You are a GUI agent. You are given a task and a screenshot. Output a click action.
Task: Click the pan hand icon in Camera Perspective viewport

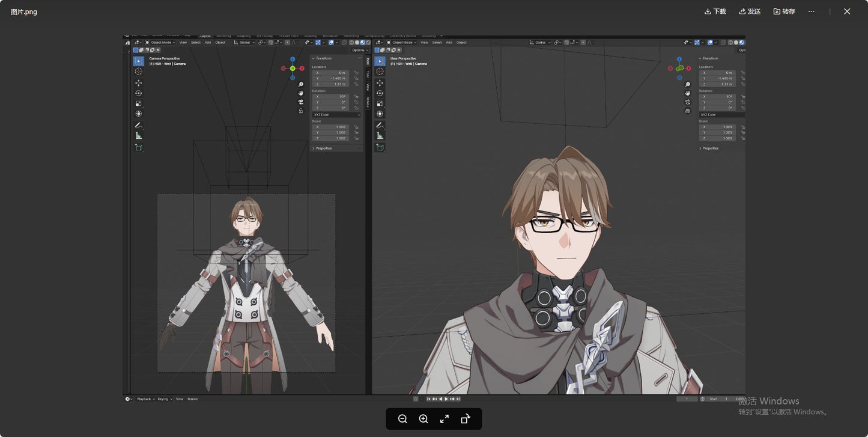point(301,93)
